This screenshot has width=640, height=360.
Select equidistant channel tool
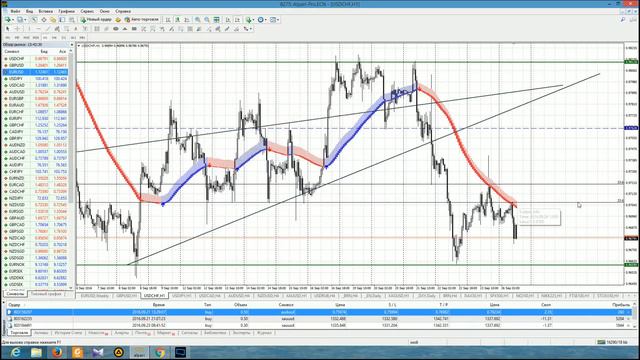[57, 29]
